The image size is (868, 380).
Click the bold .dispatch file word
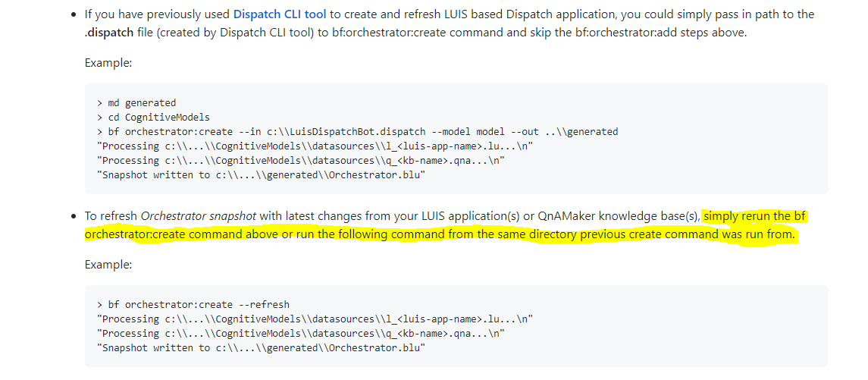click(x=109, y=32)
